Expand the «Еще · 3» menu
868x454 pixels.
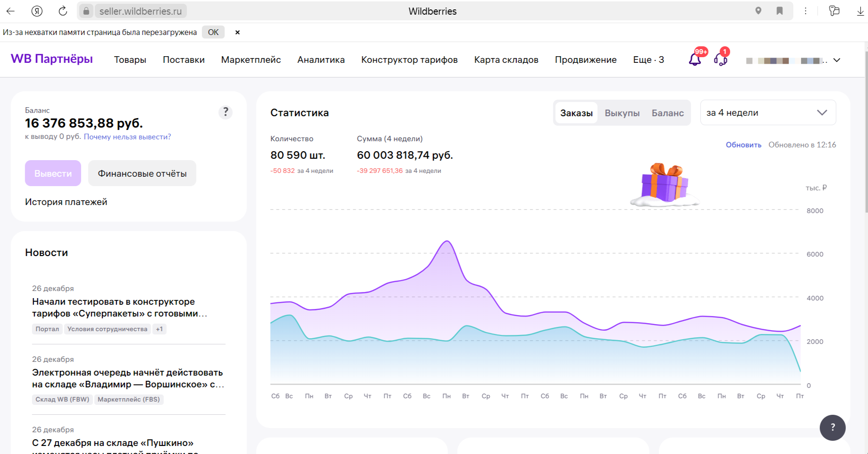click(648, 60)
